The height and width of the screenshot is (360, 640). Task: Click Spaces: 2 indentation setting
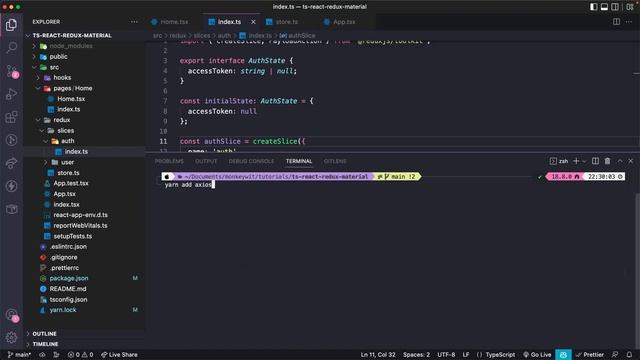(x=416, y=355)
